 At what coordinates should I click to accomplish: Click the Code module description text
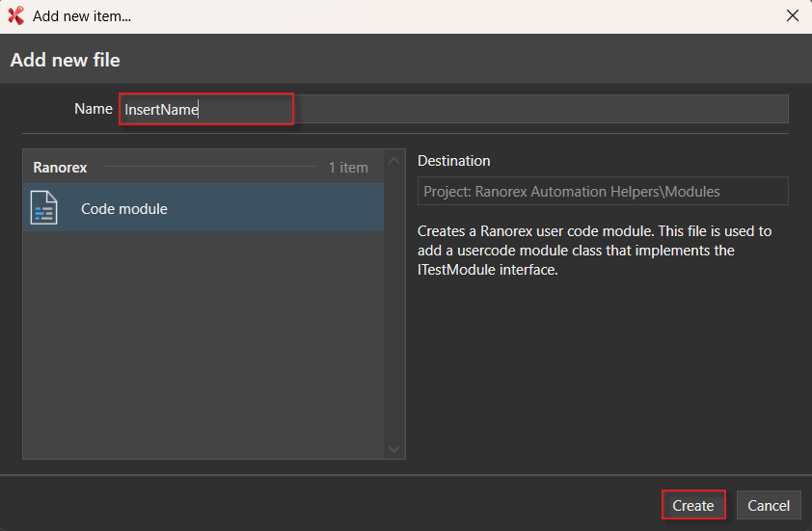click(x=594, y=251)
